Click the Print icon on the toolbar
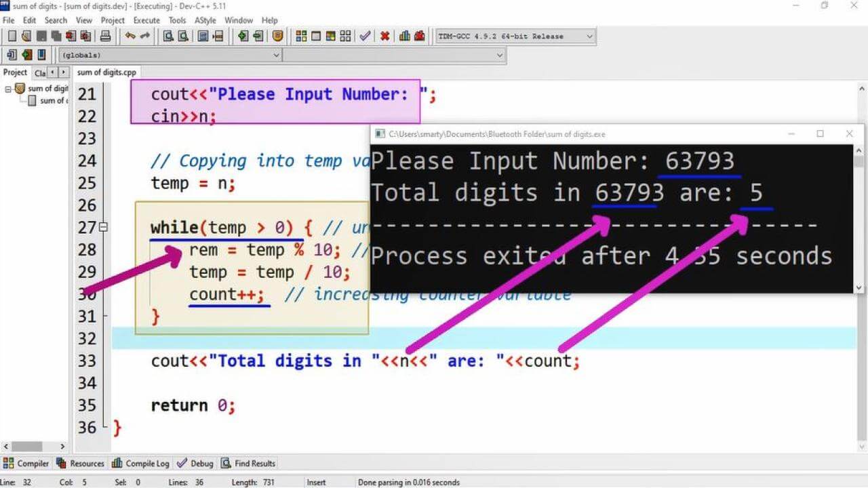Image resolution: width=868 pixels, height=488 pixels. point(106,37)
